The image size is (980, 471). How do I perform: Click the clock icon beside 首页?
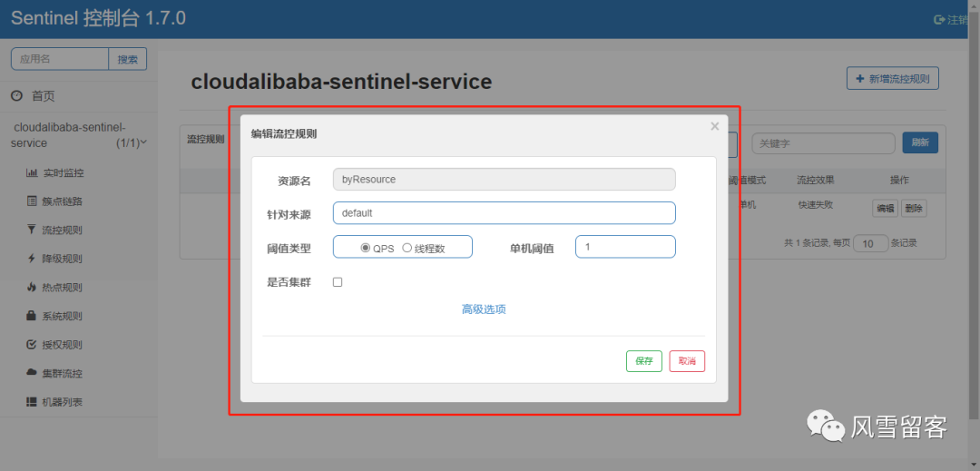[17, 96]
